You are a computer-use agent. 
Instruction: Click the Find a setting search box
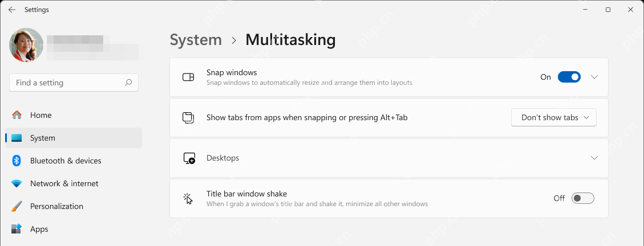pos(74,83)
